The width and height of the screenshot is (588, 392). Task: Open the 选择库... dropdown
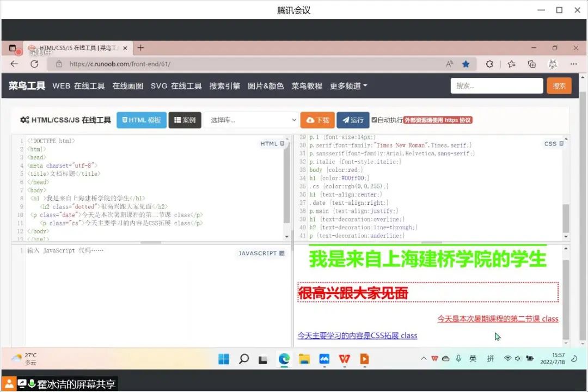tap(251, 120)
